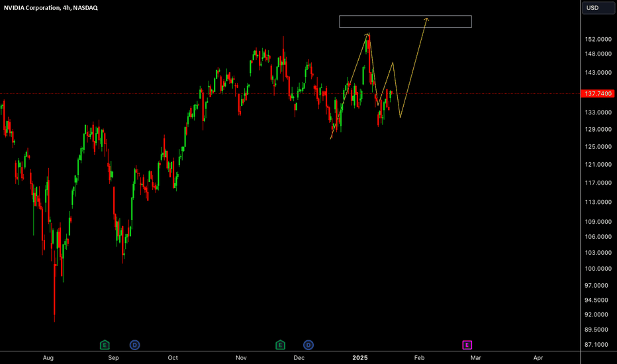Click the Dec label on time axis
Image resolution: width=617 pixels, height=364 pixels.
coord(299,357)
